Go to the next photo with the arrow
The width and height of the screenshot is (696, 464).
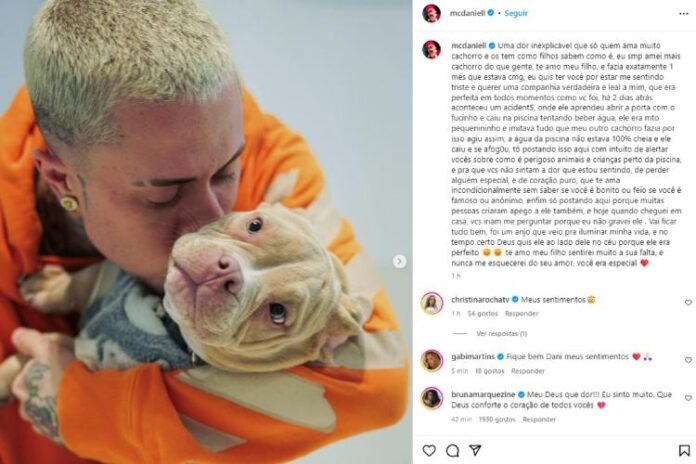pyautogui.click(x=399, y=262)
